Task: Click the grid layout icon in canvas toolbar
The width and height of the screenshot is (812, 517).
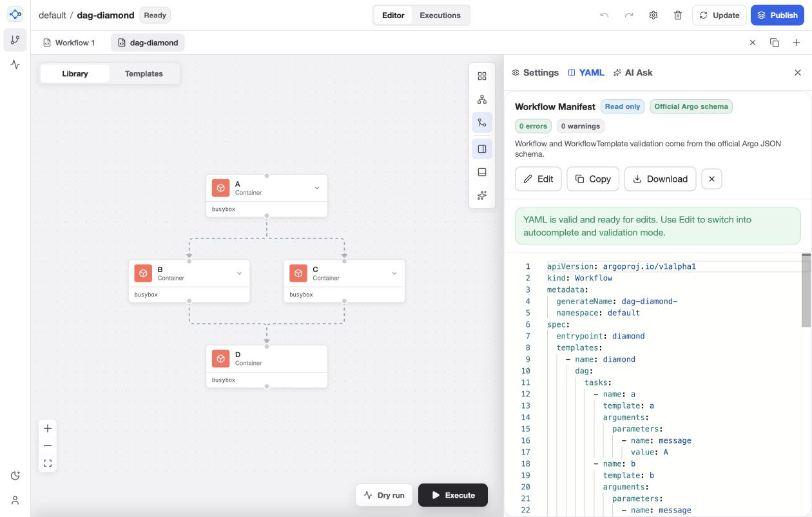Action: coord(482,76)
